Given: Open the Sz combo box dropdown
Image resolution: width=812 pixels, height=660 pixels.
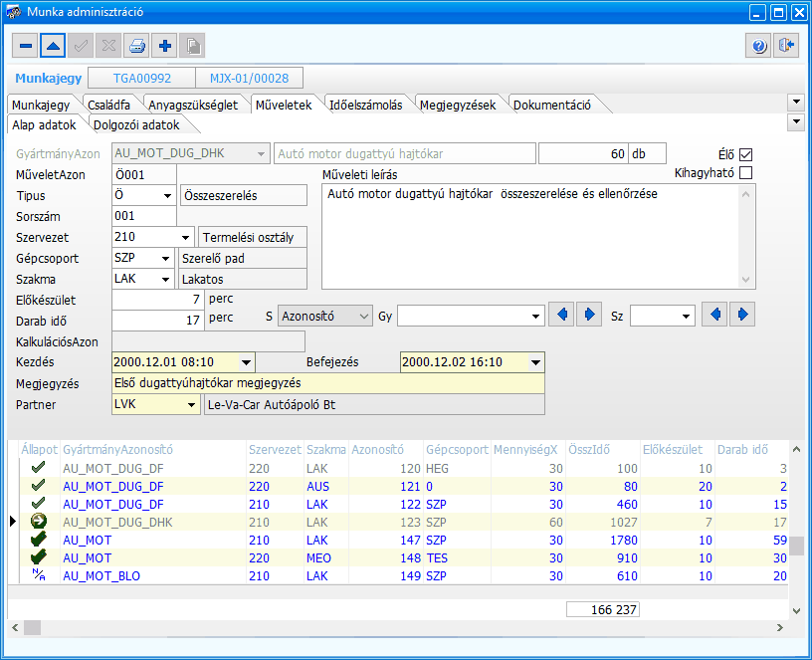Looking at the screenshot, I should (x=687, y=316).
